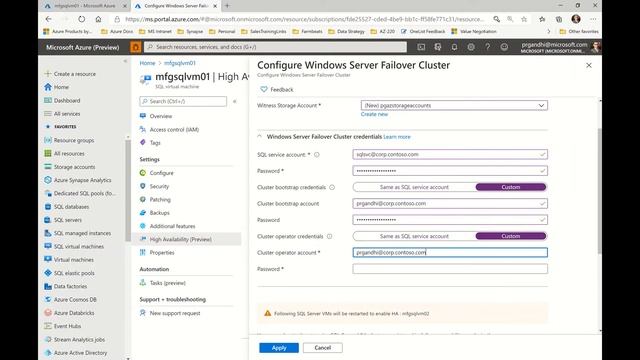
Task: Show info for Cluster bootstrap credentials
Action: 332,187
